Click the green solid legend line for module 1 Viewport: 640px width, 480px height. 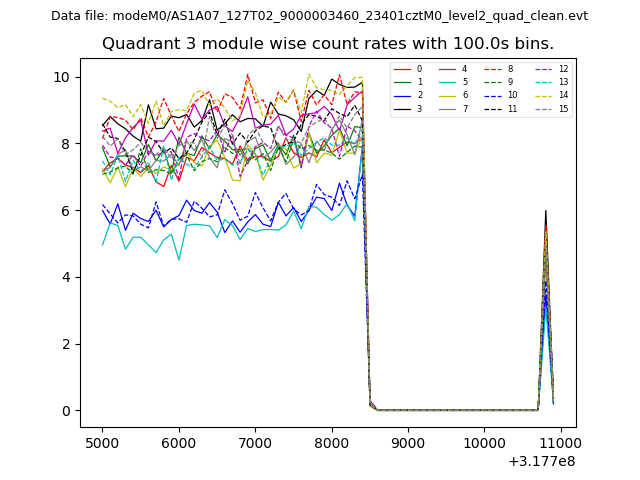pyautogui.click(x=402, y=82)
